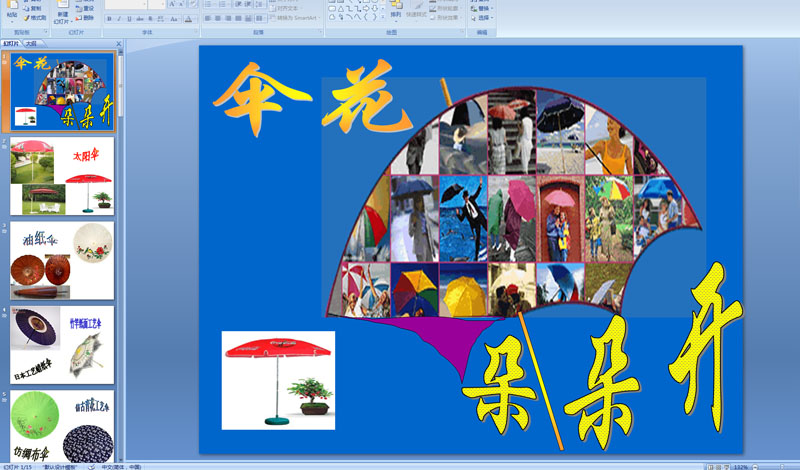Image resolution: width=800 pixels, height=470 pixels.
Task: Switch to the Outline tab
Action: point(31,44)
